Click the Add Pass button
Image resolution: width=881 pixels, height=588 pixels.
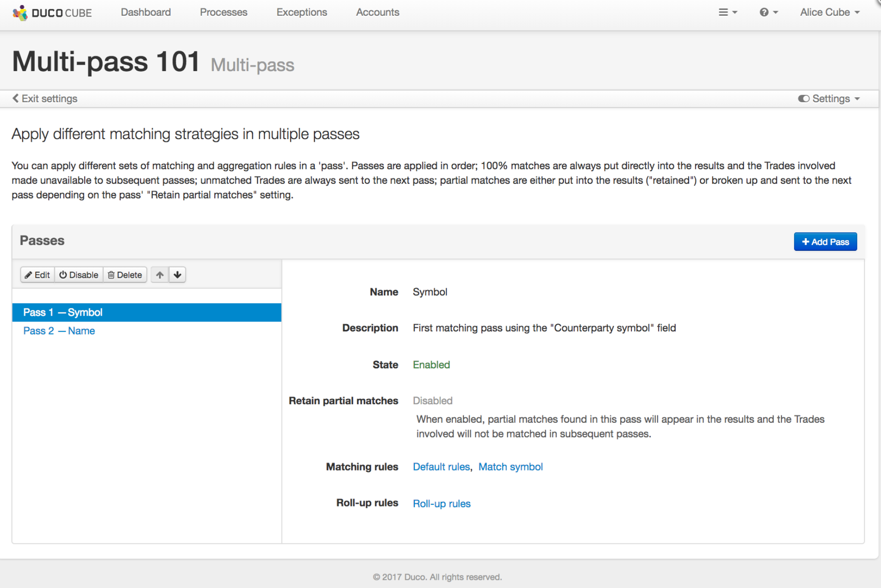[x=825, y=242]
